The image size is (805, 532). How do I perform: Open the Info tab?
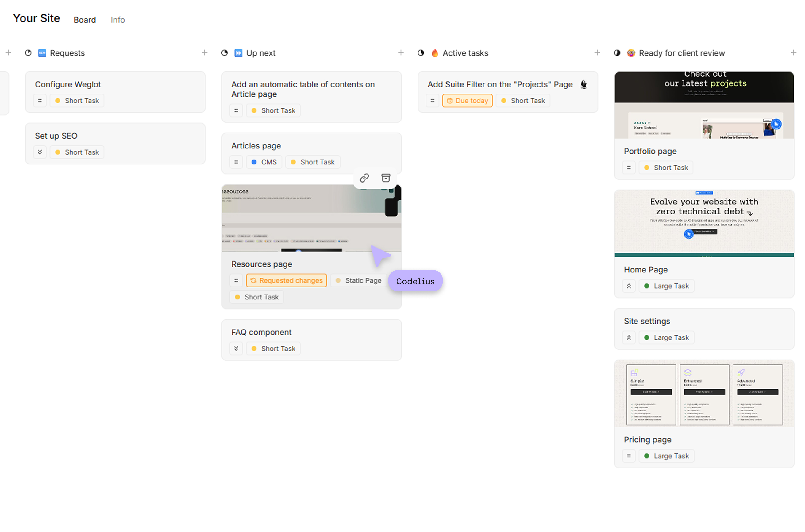(x=118, y=20)
